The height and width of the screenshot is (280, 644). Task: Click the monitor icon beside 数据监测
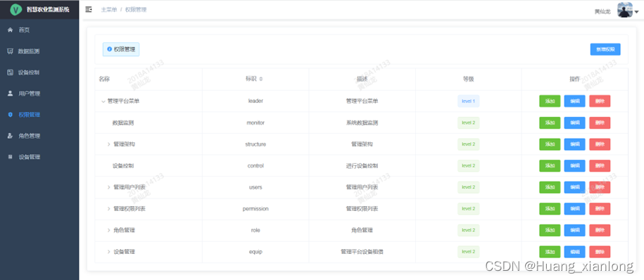[x=11, y=51]
